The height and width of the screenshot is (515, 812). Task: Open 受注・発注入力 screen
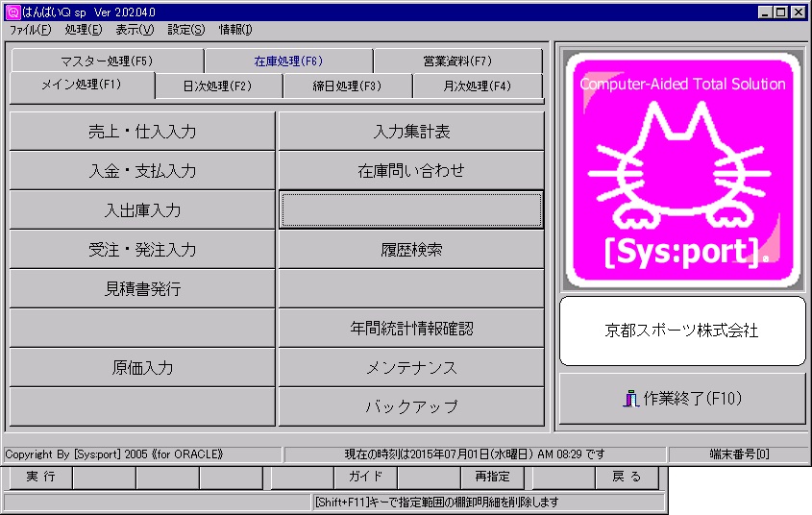click(x=142, y=250)
